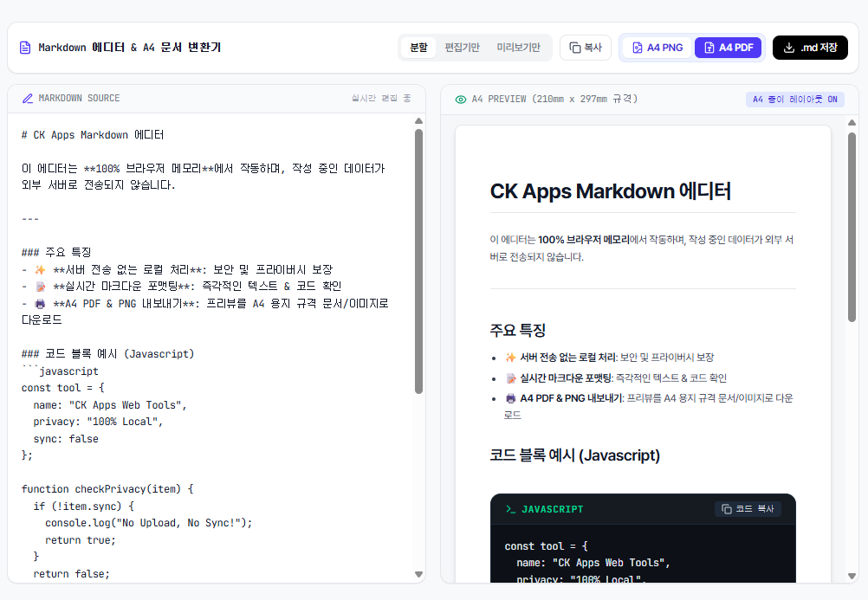This screenshot has height=600, width=868.
Task: Click '---' divider line in the source editor
Action: tap(30, 219)
